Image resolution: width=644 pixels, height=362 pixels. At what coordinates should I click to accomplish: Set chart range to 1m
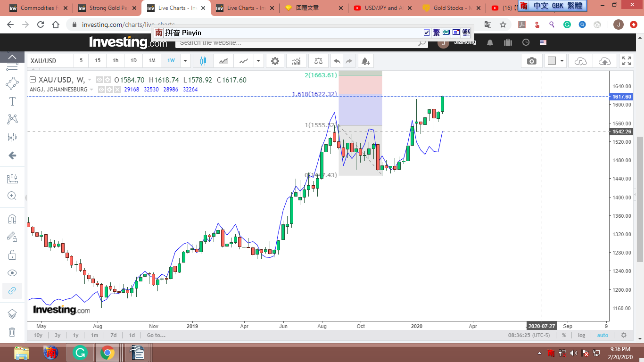(x=94, y=335)
